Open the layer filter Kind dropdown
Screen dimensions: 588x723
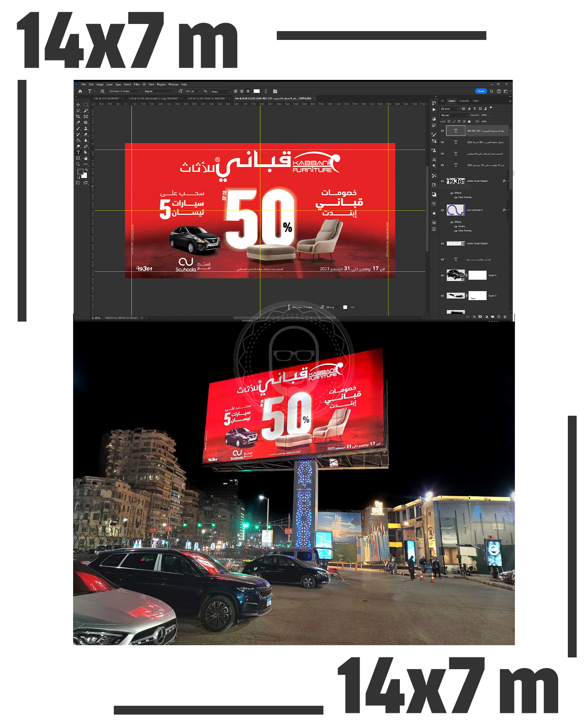coord(450,108)
